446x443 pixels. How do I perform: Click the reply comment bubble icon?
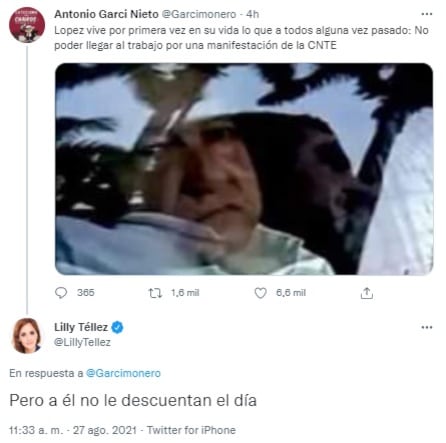click(61, 293)
